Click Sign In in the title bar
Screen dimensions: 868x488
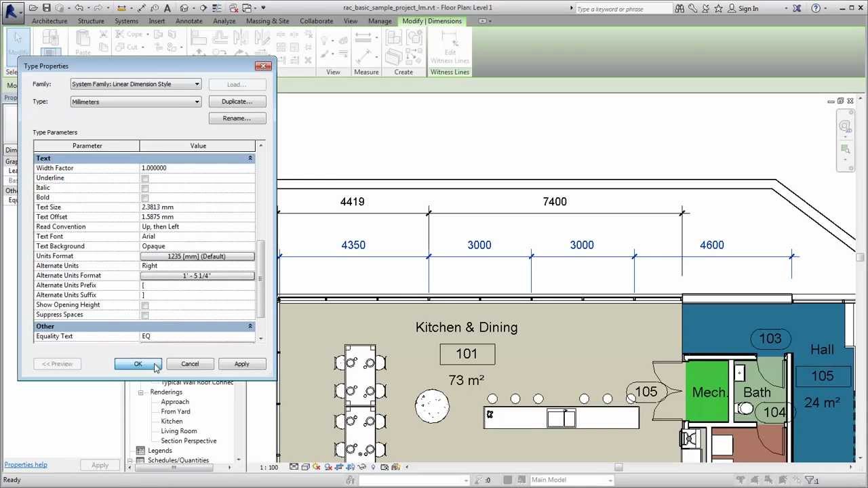tap(749, 9)
